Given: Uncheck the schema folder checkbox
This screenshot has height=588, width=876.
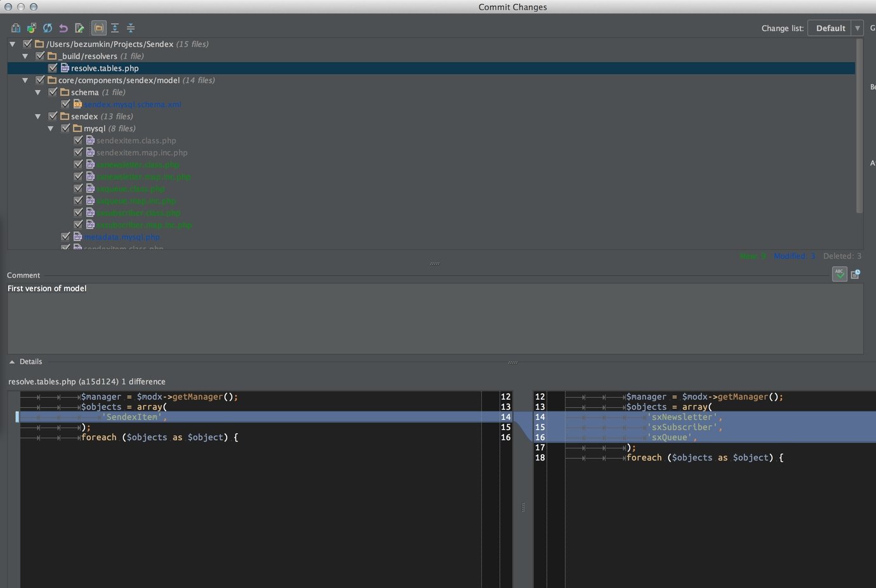Looking at the screenshot, I should click(53, 92).
